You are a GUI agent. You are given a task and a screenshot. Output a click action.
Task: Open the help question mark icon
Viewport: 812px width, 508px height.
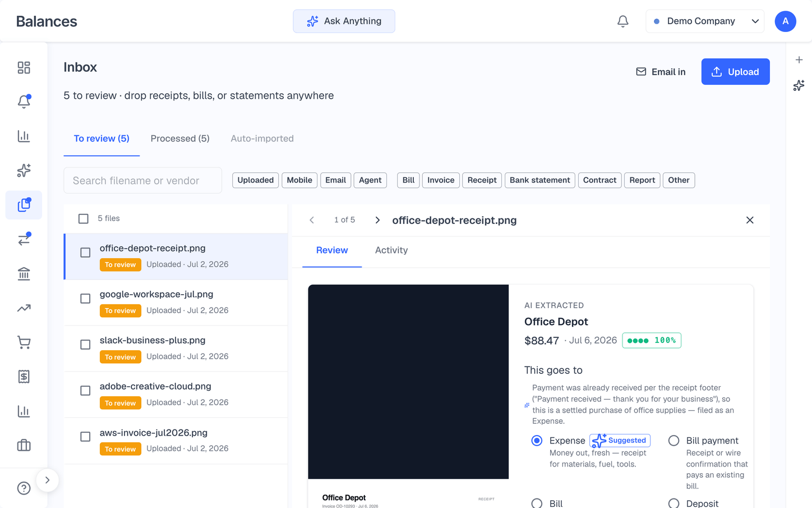pos(24,488)
